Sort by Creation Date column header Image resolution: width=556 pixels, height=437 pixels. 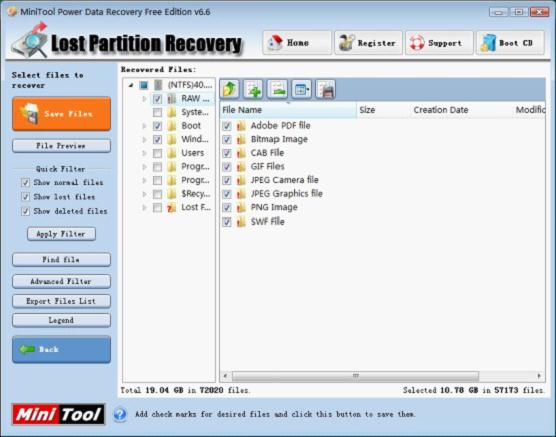(x=462, y=110)
